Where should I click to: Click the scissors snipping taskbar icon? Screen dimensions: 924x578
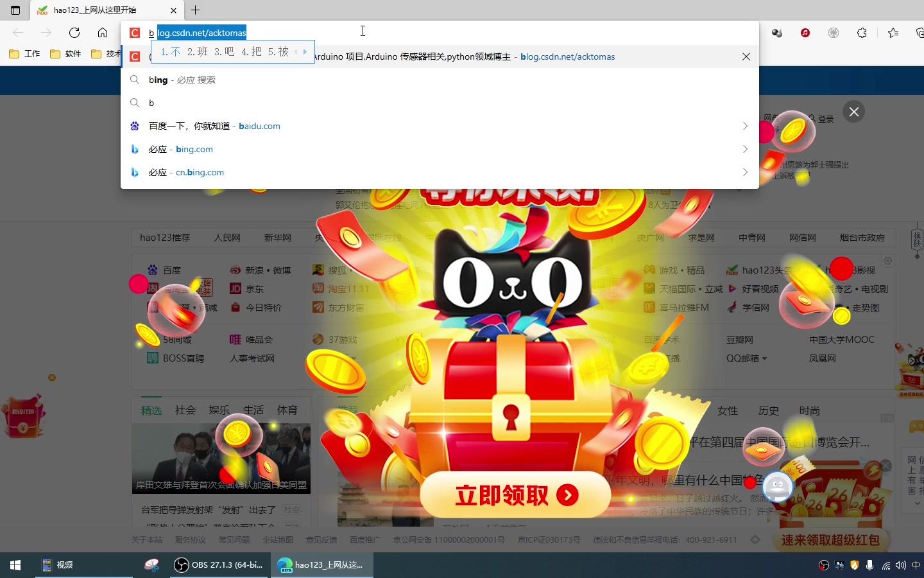[x=151, y=565]
